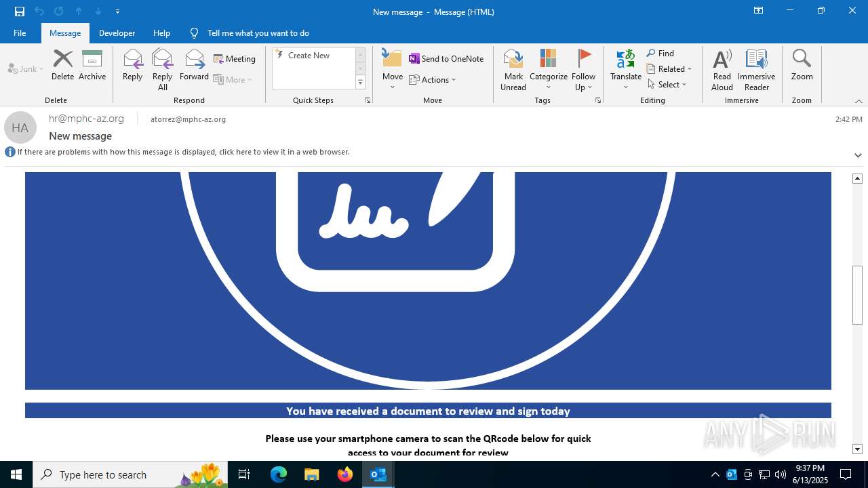Expand the message header chevron

click(x=858, y=155)
